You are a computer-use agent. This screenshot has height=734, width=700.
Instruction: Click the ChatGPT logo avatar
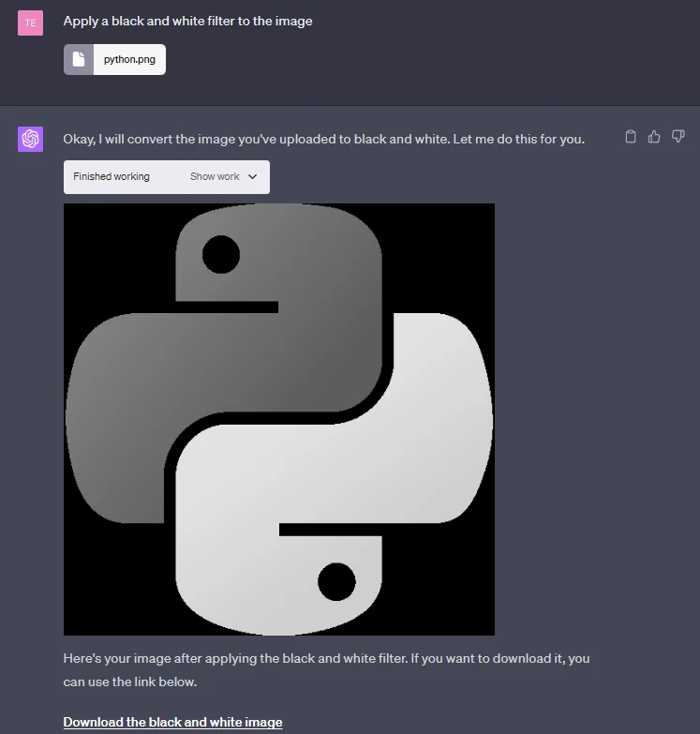[x=31, y=139]
